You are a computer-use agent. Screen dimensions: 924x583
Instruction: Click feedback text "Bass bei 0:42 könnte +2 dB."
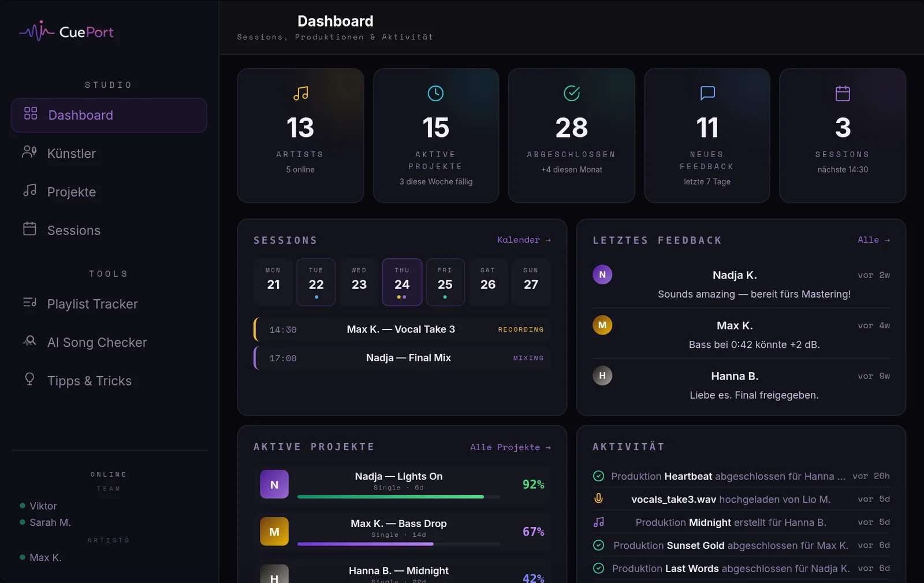754,344
